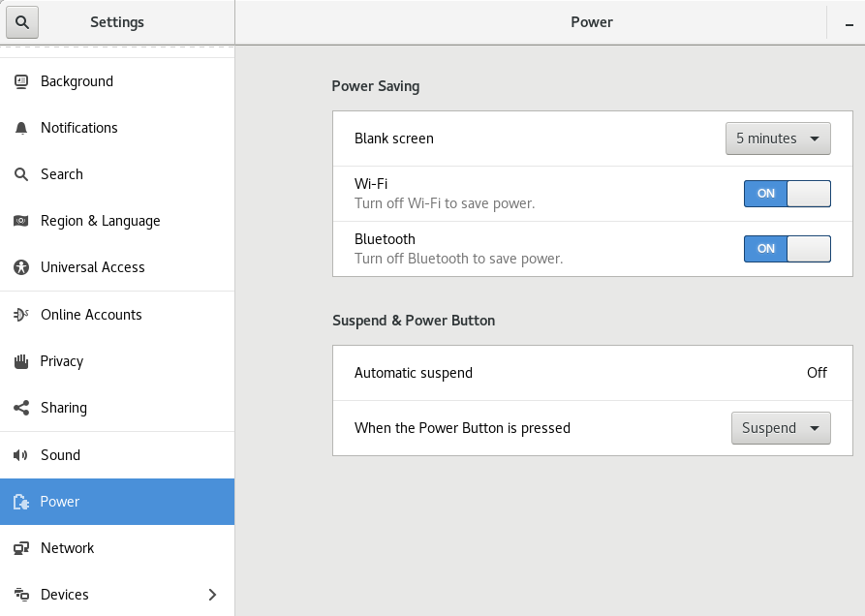Screen dimensions: 865x616
Task: Click the Region & Language flag icon
Action: 21,221
